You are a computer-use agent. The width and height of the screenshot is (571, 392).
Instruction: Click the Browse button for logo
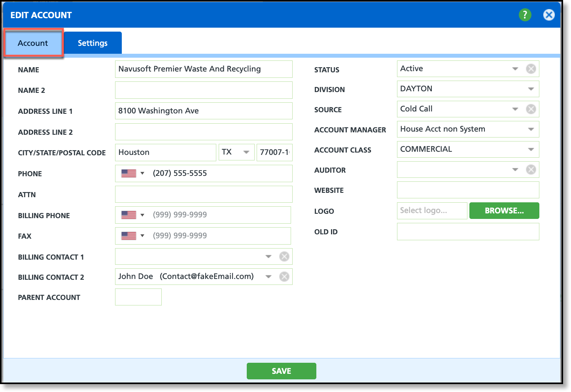point(504,211)
